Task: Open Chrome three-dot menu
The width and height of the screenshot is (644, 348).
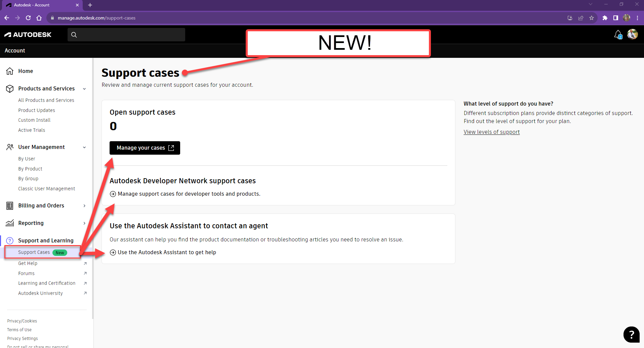Action: click(x=638, y=18)
